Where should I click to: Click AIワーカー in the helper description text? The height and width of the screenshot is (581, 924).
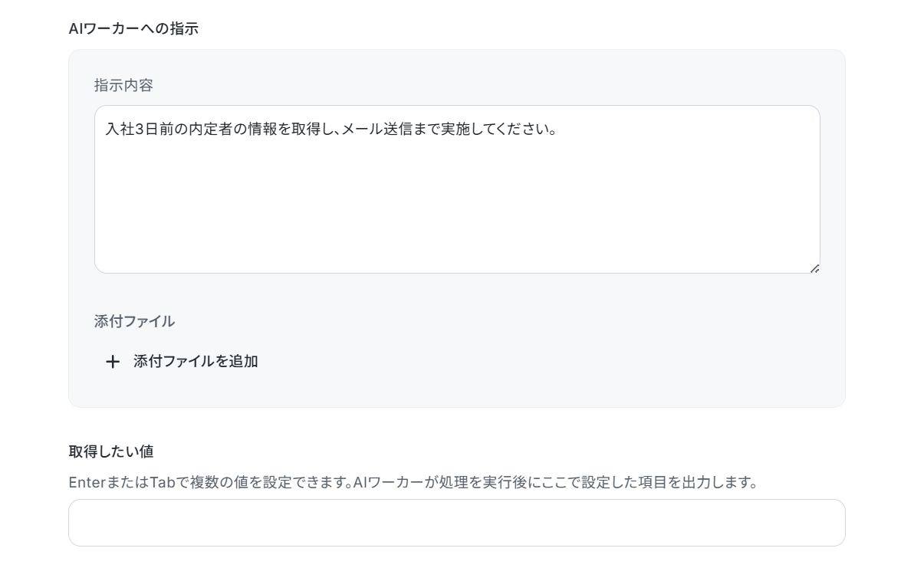390,483
